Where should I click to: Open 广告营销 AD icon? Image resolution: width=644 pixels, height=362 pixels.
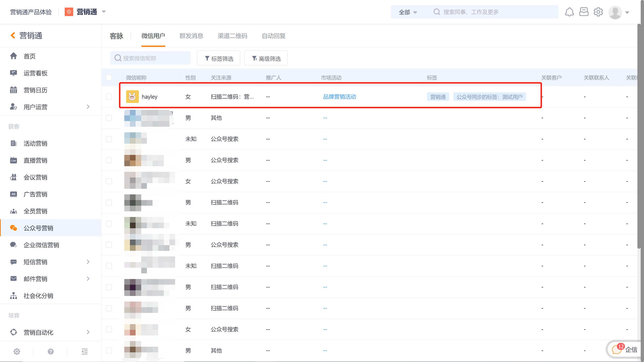[x=13, y=194]
